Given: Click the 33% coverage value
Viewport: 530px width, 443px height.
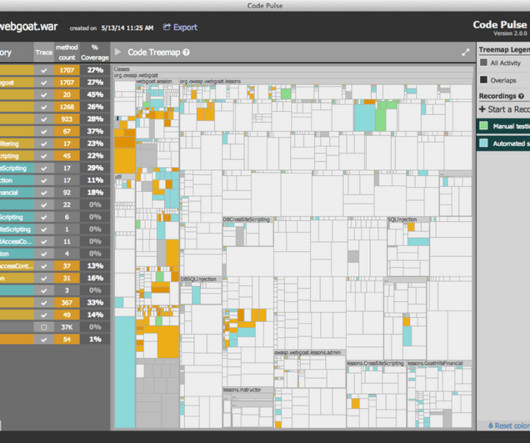Looking at the screenshot, I should (x=95, y=303).
